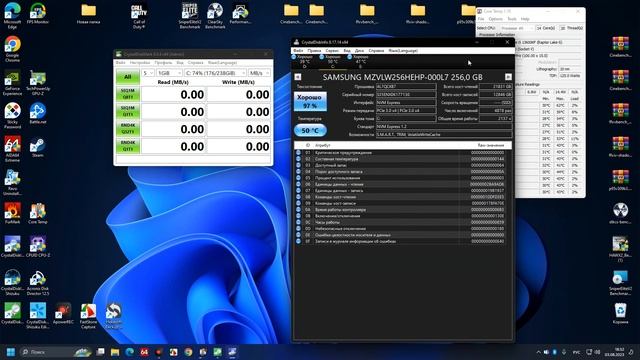Open the ClearSky Benchmark desktop icon
This screenshot has width=640, height=360.
215,16
